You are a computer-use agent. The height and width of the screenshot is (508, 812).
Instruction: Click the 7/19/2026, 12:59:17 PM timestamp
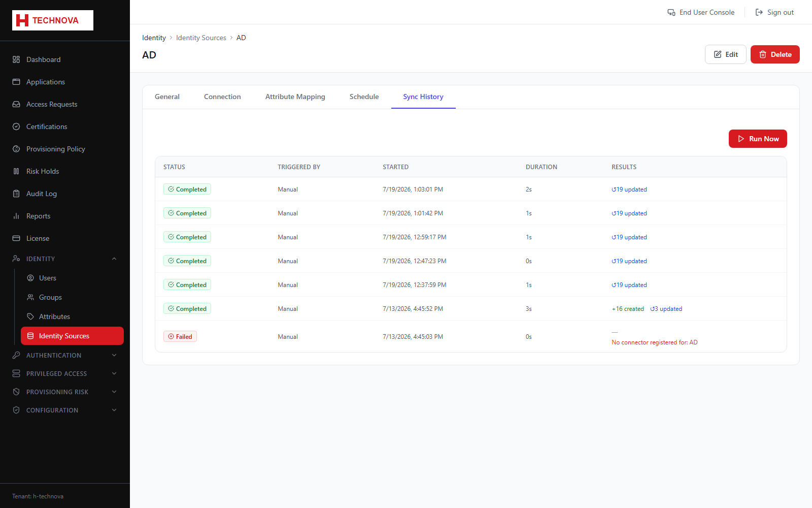(415, 237)
